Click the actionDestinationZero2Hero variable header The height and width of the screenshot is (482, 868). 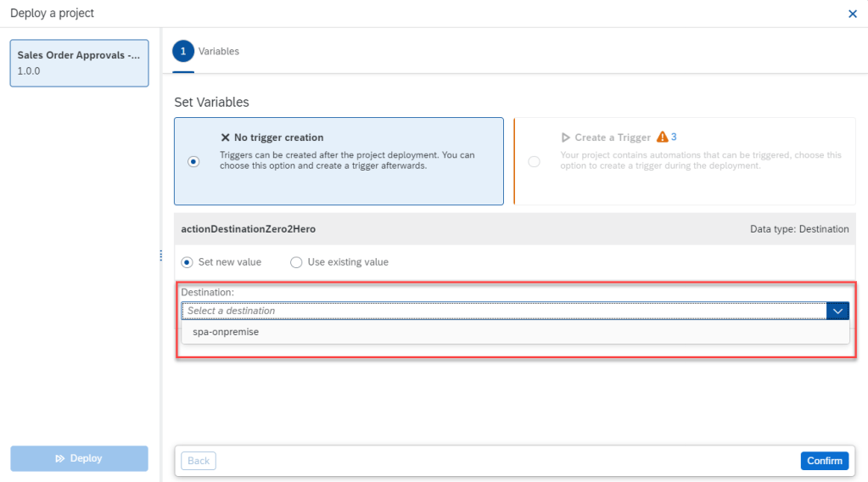click(249, 229)
